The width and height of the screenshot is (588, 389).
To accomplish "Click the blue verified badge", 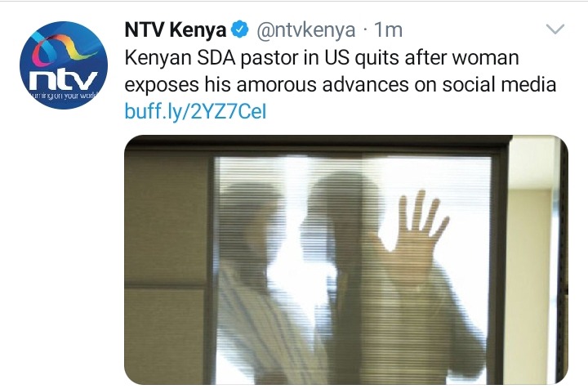I will click(239, 29).
